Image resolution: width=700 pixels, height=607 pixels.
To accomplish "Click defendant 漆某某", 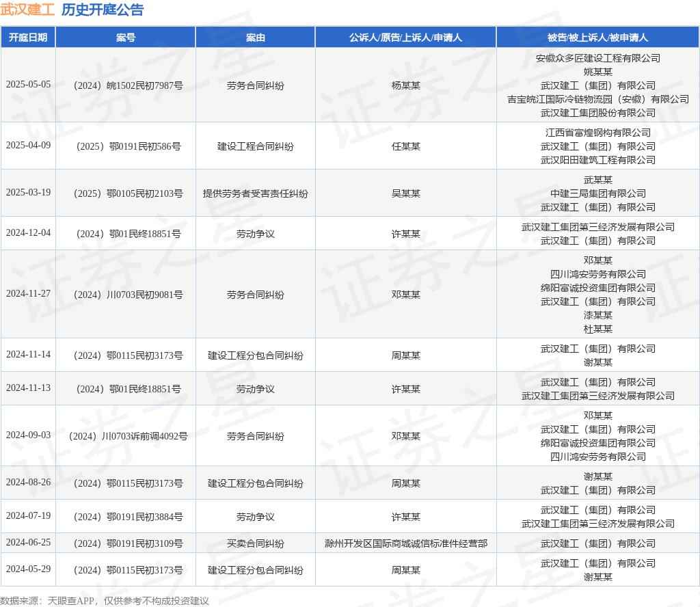I will point(597,315).
